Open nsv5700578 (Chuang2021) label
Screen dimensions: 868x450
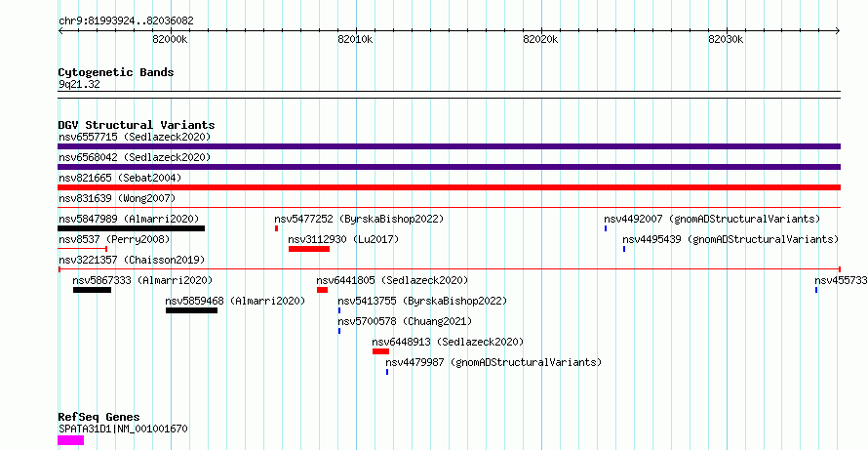click(x=405, y=321)
